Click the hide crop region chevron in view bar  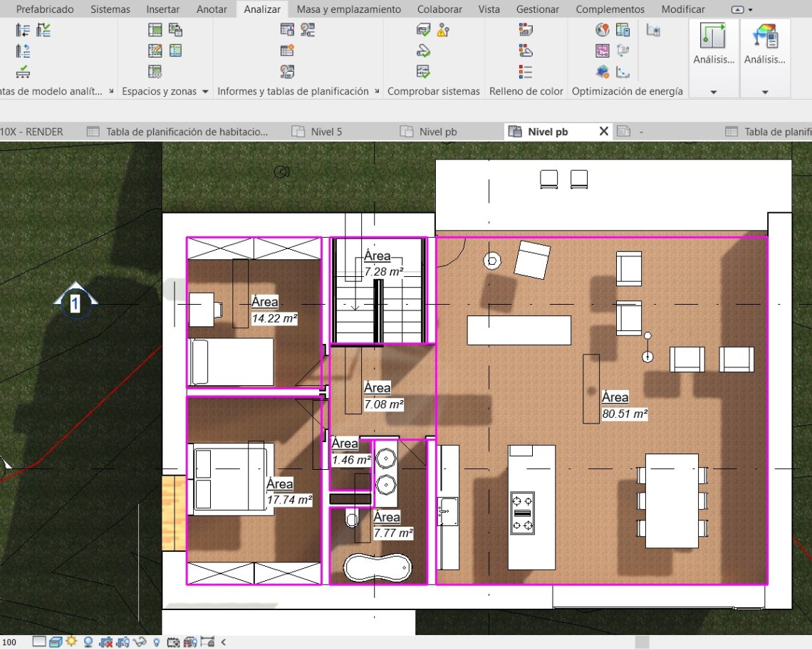click(222, 641)
